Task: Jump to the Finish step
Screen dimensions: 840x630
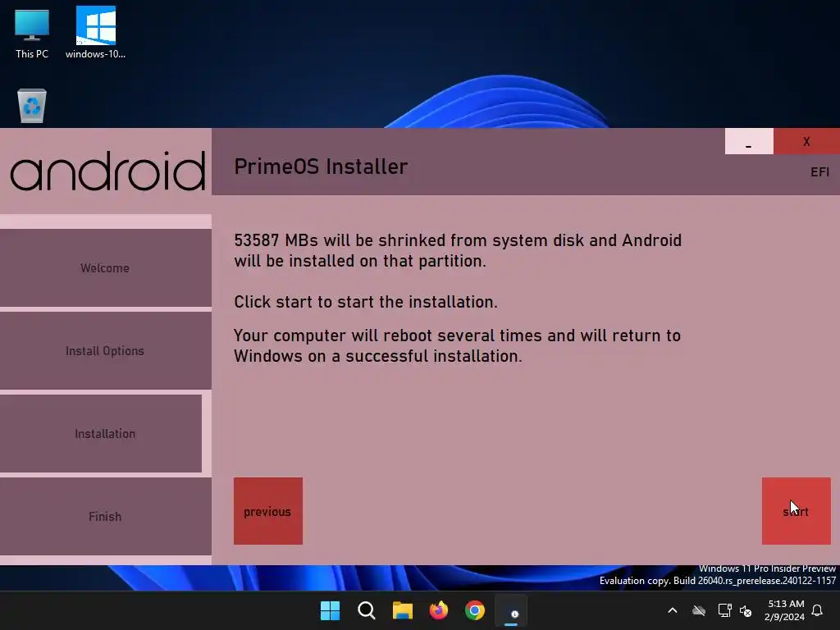Action: point(106,517)
